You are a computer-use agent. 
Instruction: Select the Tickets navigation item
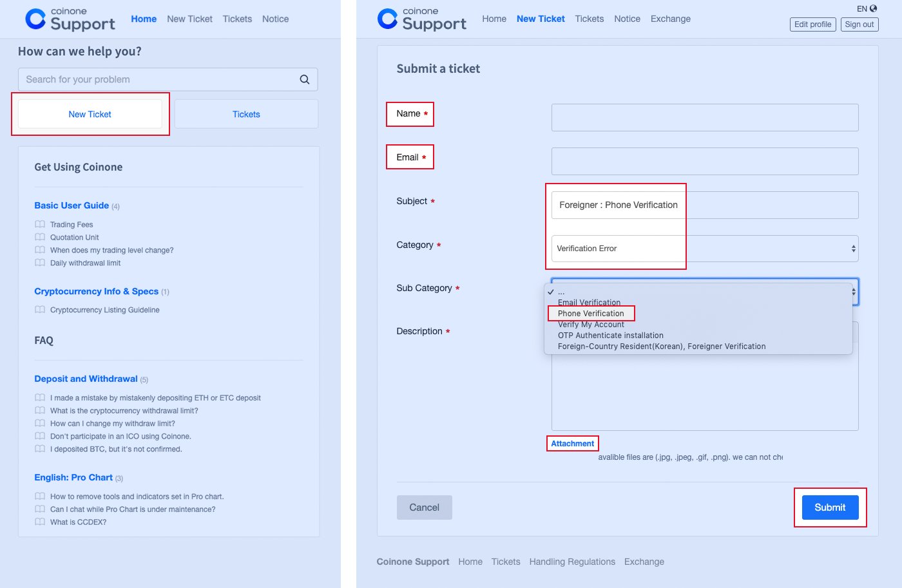pos(590,19)
